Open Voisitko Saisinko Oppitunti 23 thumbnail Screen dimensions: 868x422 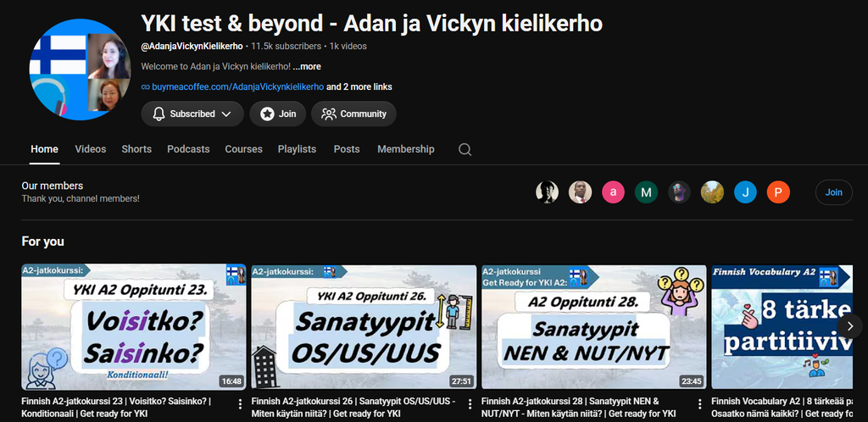[134, 327]
